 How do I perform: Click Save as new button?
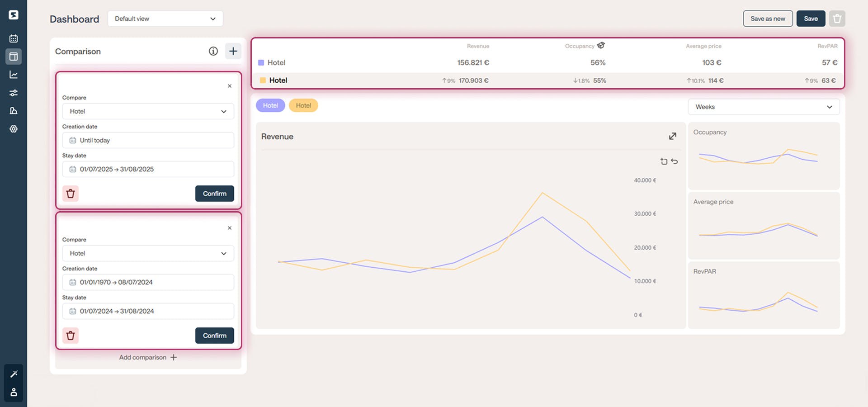[768, 19]
